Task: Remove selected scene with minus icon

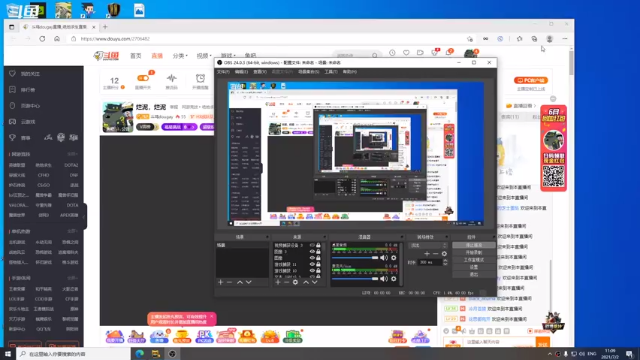Action: click(229, 282)
